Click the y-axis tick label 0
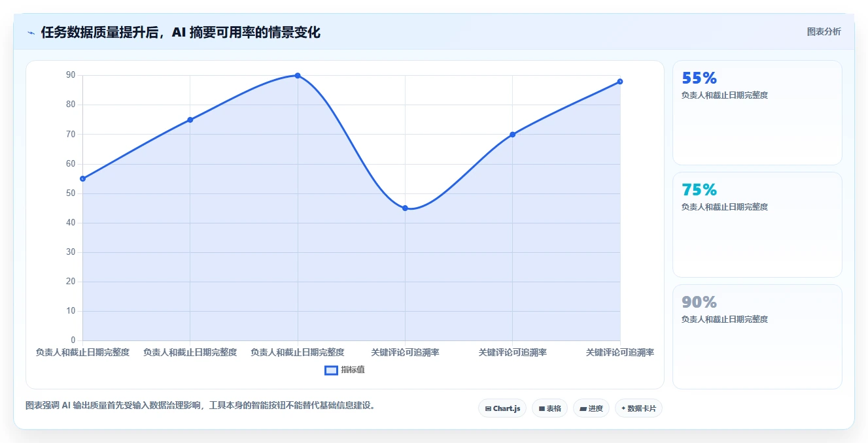Viewport: 868px width, 443px height. point(73,340)
